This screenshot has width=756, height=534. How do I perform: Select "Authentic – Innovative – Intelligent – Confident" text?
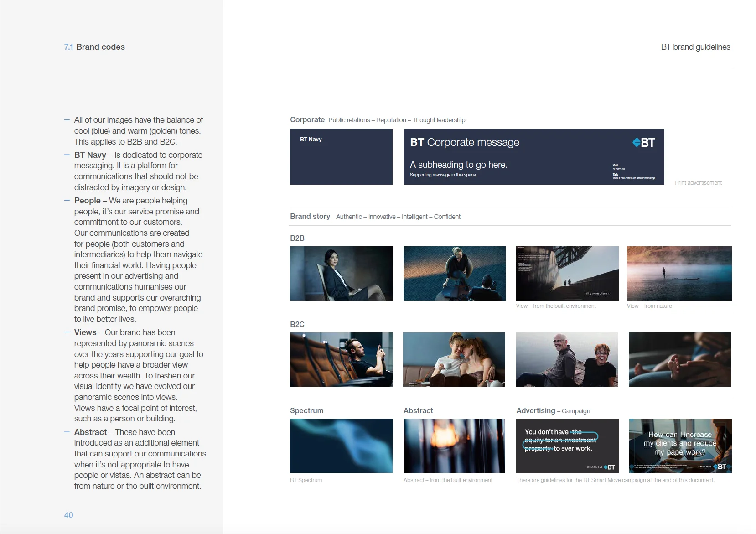[398, 217]
